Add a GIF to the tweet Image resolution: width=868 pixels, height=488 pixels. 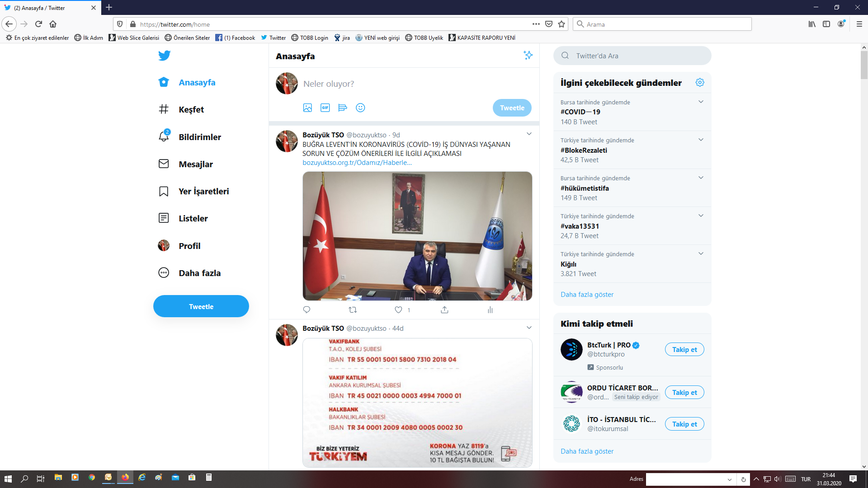pos(325,108)
